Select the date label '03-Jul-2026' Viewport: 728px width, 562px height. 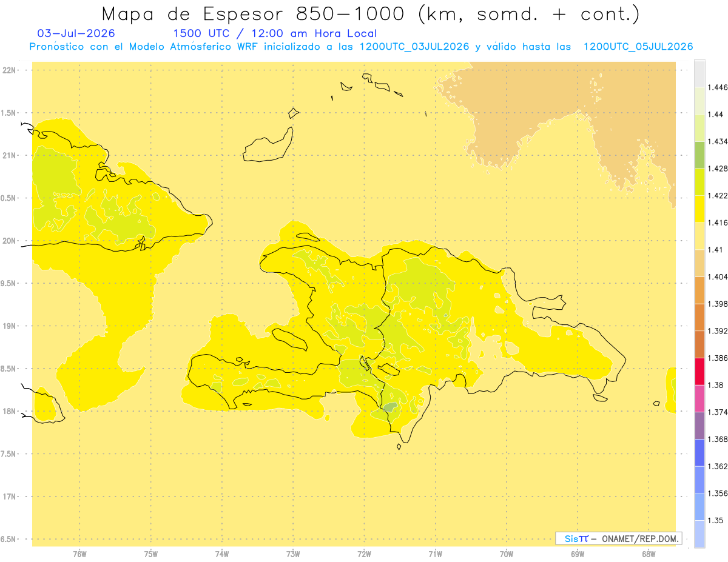click(x=76, y=34)
